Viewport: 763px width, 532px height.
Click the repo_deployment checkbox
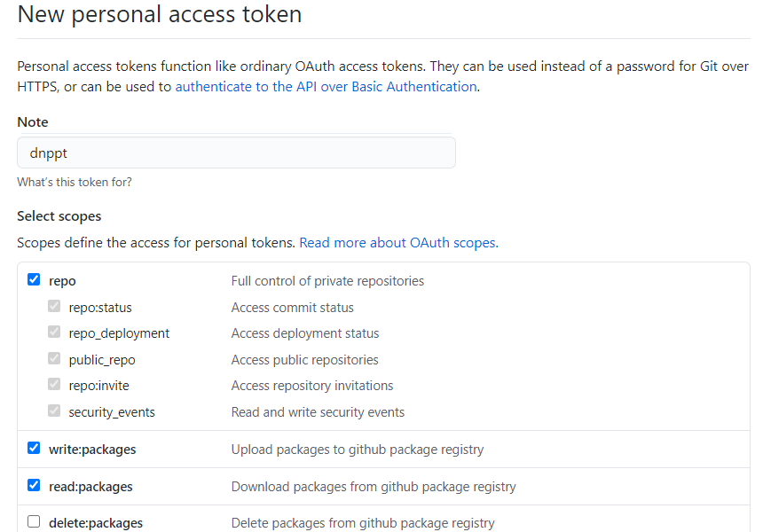[54, 332]
